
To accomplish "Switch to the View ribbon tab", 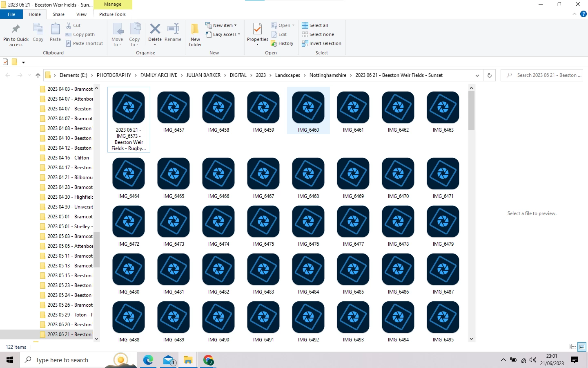I will coord(81,14).
